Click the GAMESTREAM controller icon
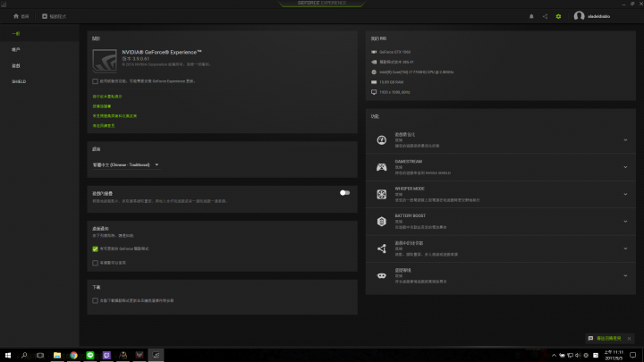The width and height of the screenshot is (644, 362). (x=382, y=167)
